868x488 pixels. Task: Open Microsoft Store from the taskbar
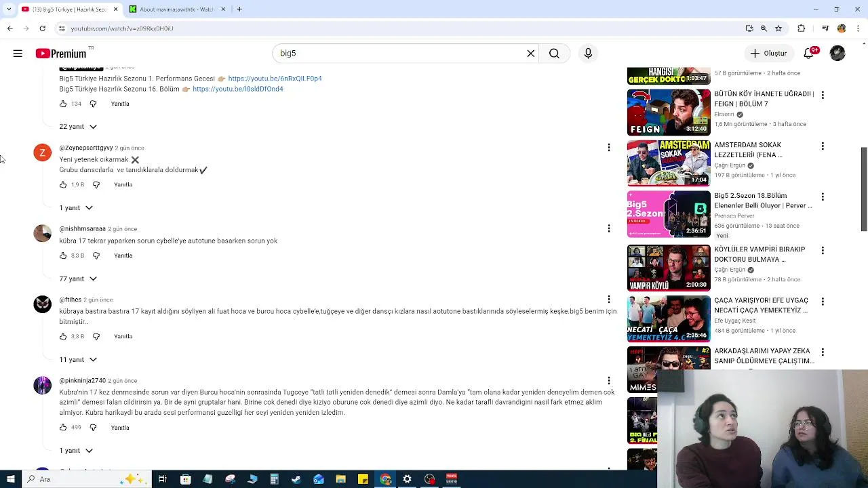[x=185, y=479]
